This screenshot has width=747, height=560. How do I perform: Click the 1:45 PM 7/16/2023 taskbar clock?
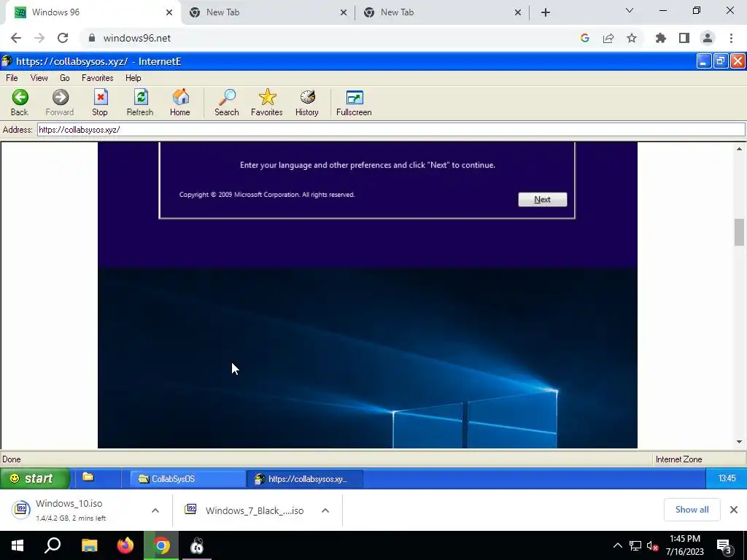(x=684, y=545)
